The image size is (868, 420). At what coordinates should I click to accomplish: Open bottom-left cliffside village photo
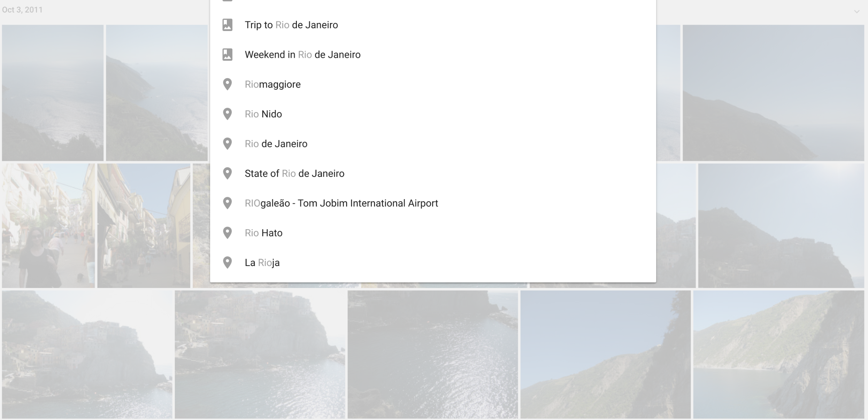click(87, 354)
